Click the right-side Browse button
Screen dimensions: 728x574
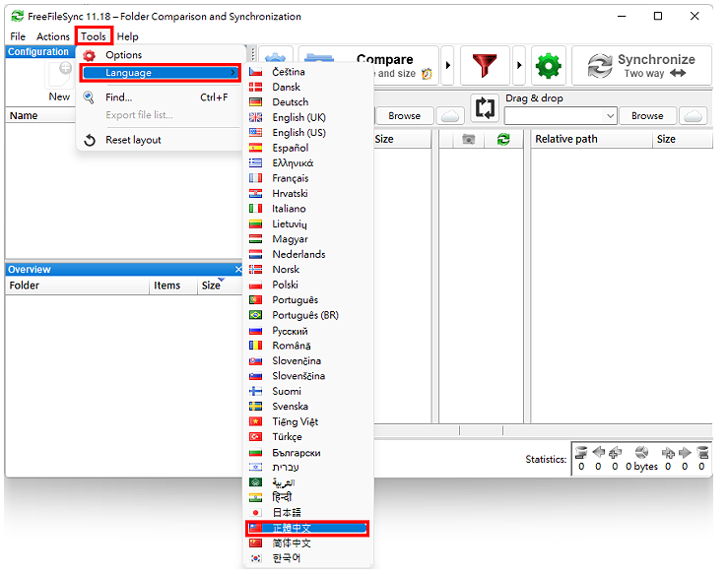[647, 116]
